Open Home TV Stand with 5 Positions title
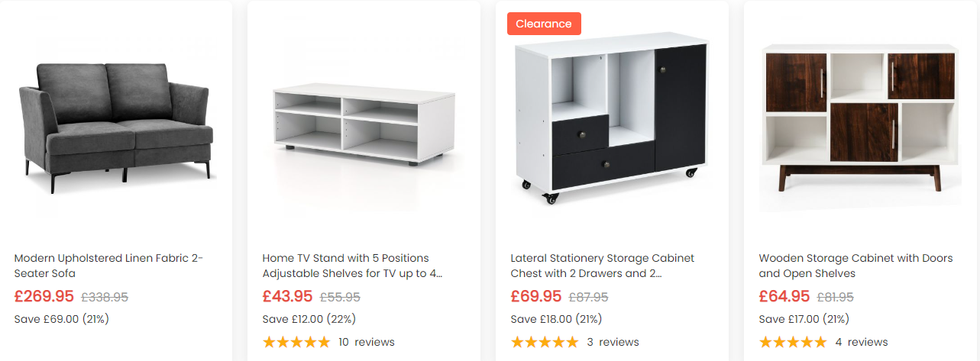The height and width of the screenshot is (361, 980). [x=352, y=266]
